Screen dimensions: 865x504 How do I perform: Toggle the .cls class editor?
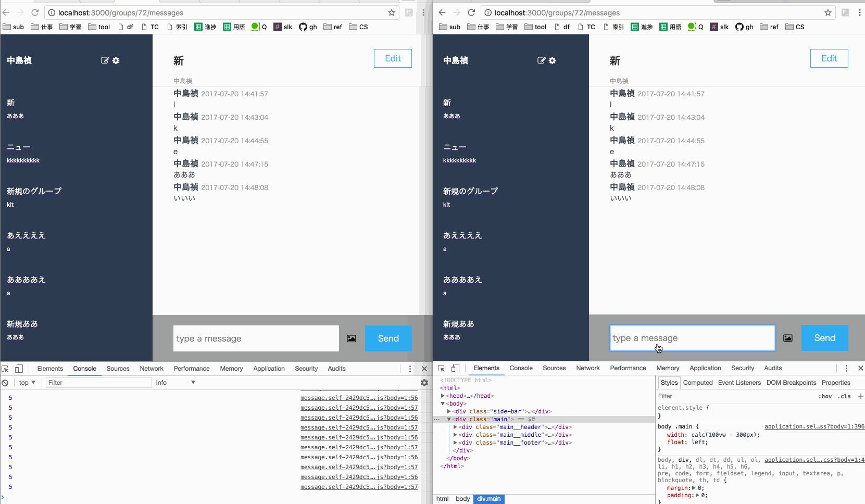tap(844, 396)
